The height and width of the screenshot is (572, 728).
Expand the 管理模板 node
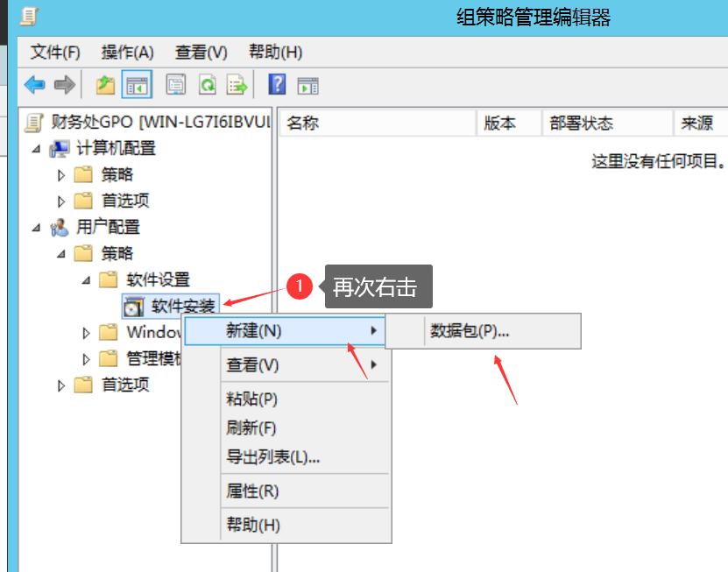[x=86, y=359]
